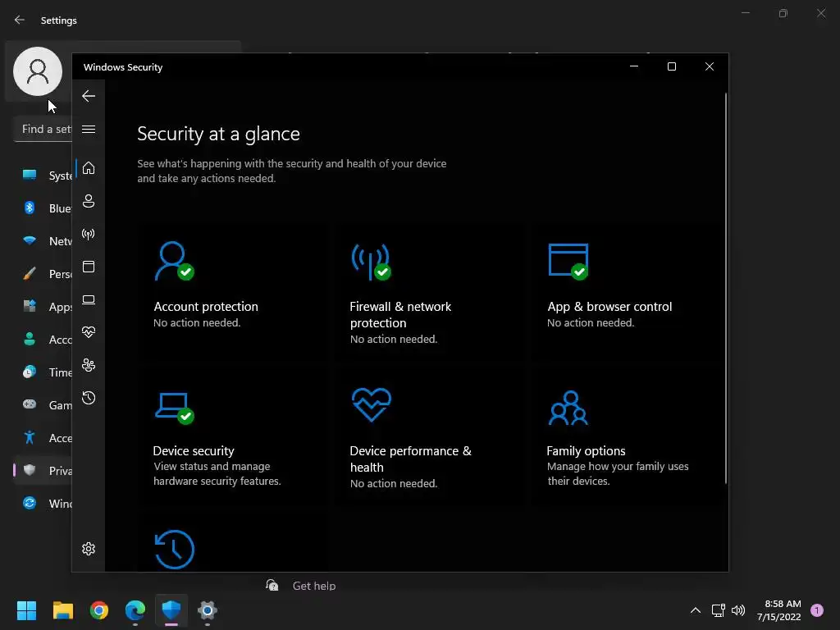840x630 pixels.
Task: Open Firewall & network protection from the sidebar antenna icon
Action: click(89, 234)
